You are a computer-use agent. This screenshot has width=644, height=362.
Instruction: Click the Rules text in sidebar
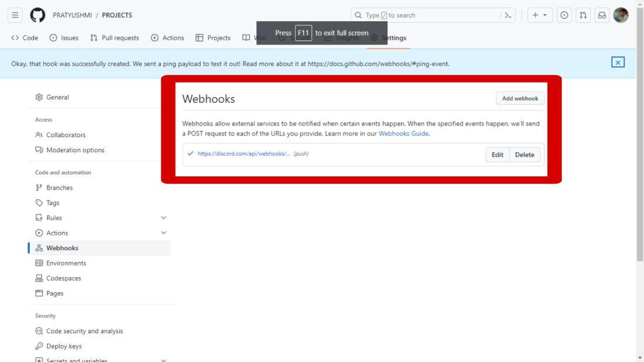coord(54,218)
